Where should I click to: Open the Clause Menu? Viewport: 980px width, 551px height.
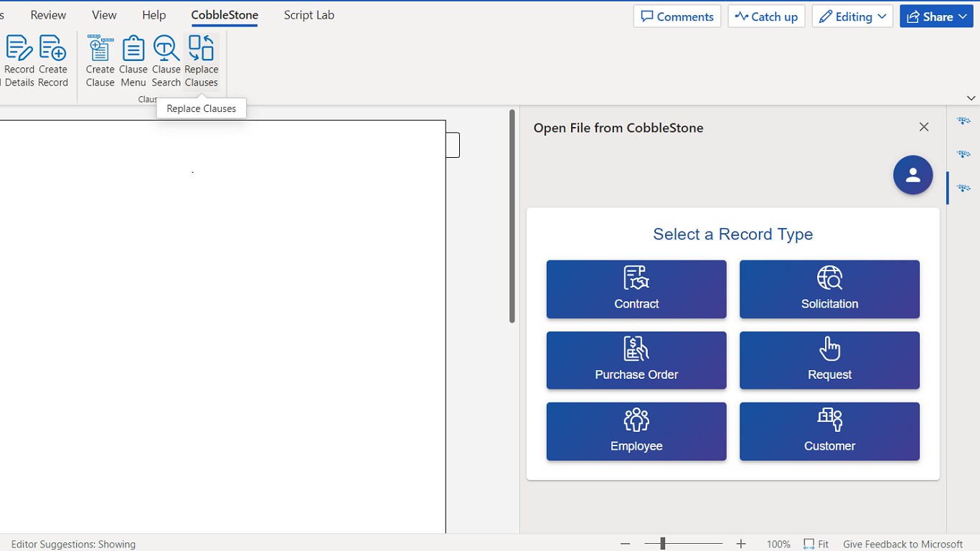point(133,62)
